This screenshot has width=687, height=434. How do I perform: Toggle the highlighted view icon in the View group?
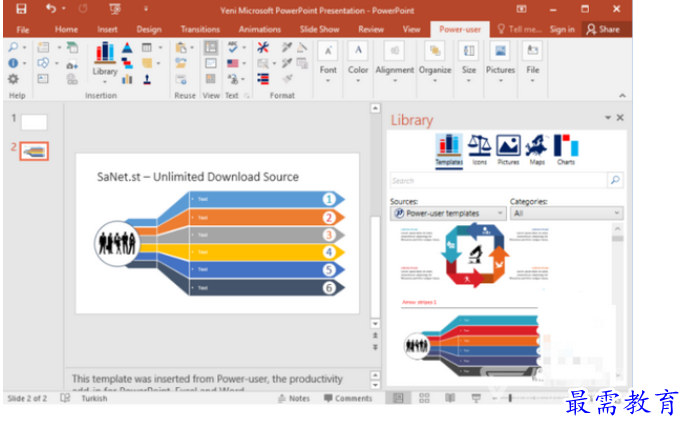tap(211, 48)
